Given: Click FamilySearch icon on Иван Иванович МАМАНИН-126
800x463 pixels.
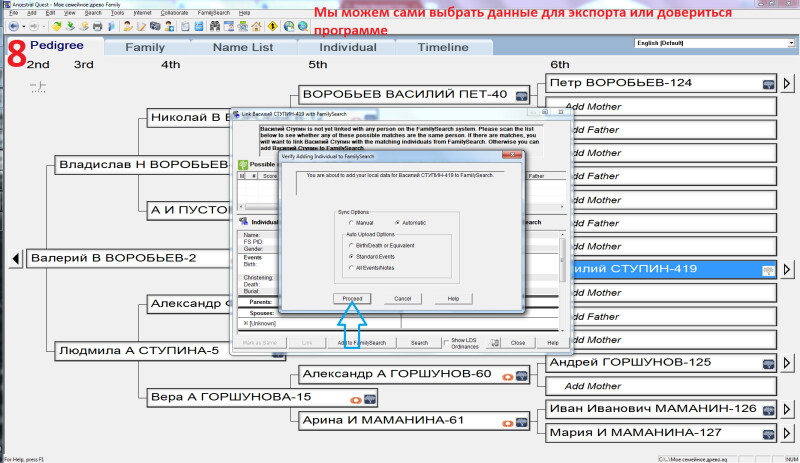Looking at the screenshot, I should [x=768, y=410].
